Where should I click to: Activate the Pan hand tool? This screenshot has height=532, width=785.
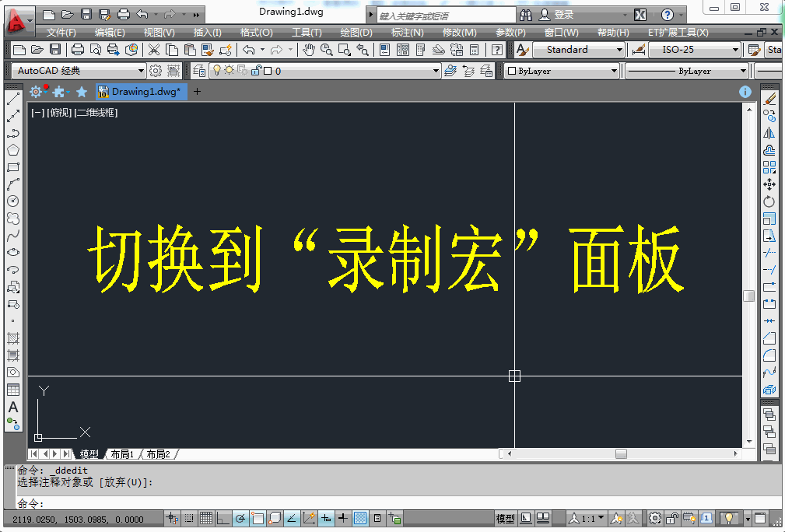309,50
